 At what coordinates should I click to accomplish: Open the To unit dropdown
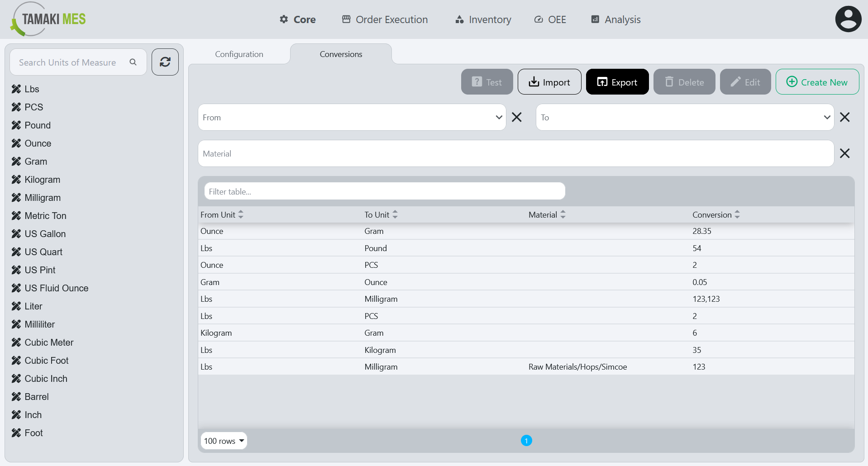pyautogui.click(x=827, y=117)
